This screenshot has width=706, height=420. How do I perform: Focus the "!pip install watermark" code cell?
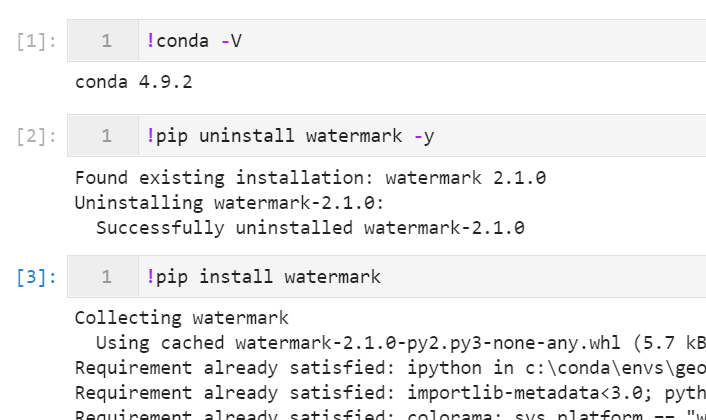coord(422,276)
